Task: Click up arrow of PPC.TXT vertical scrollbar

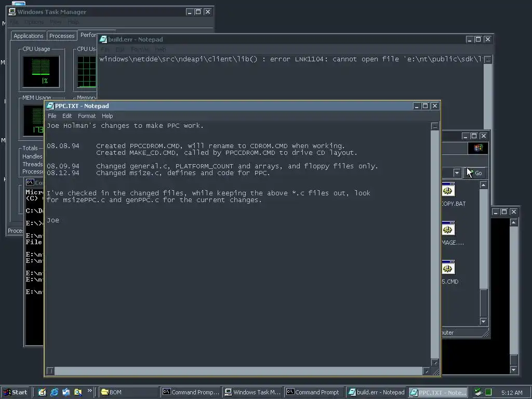Action: click(x=435, y=126)
